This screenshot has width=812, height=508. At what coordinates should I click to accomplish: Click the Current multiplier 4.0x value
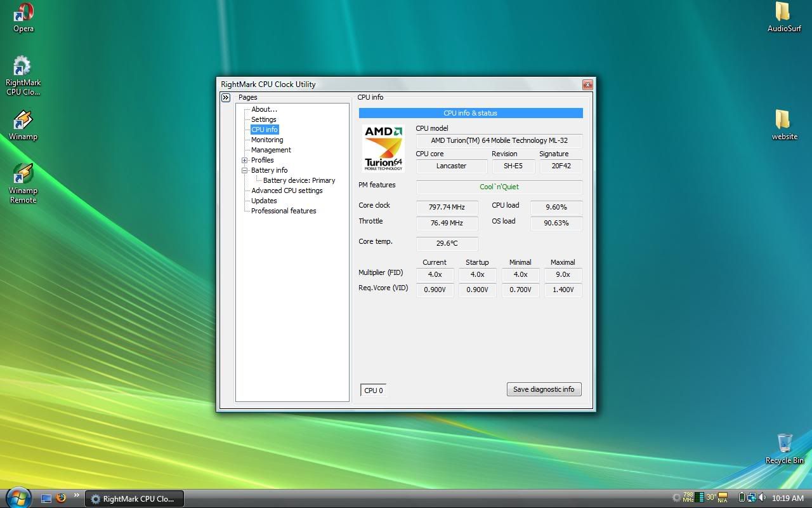coord(435,275)
